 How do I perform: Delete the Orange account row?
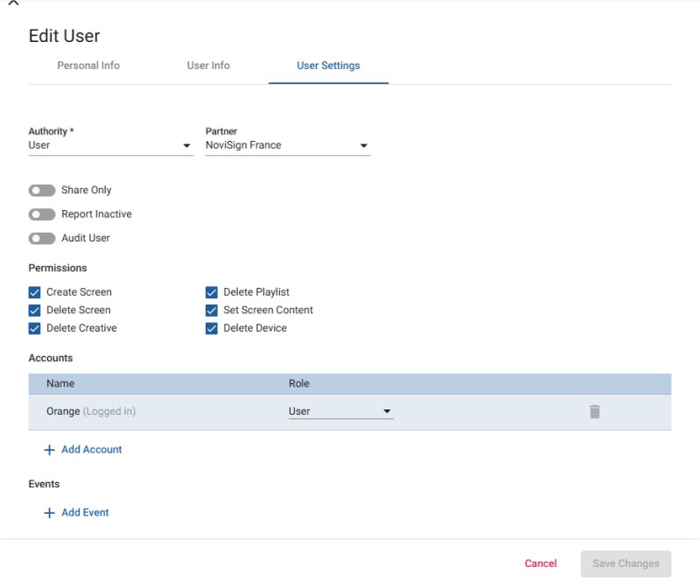click(x=593, y=410)
